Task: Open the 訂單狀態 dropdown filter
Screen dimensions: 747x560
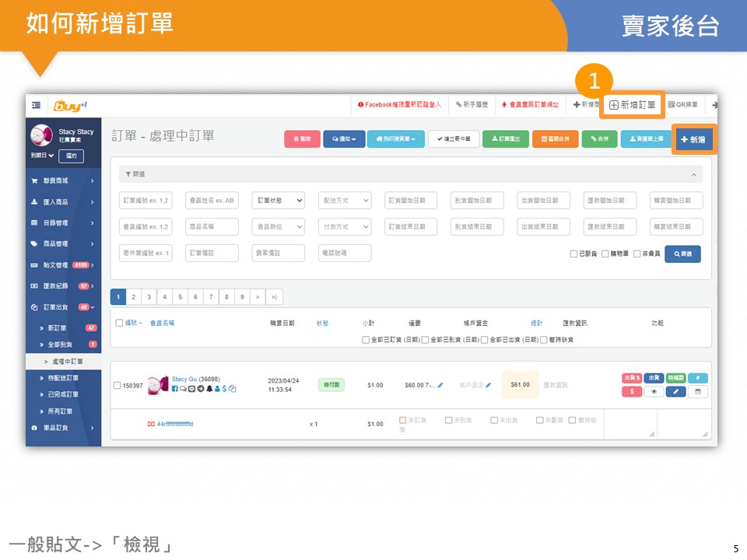Action: point(279,201)
